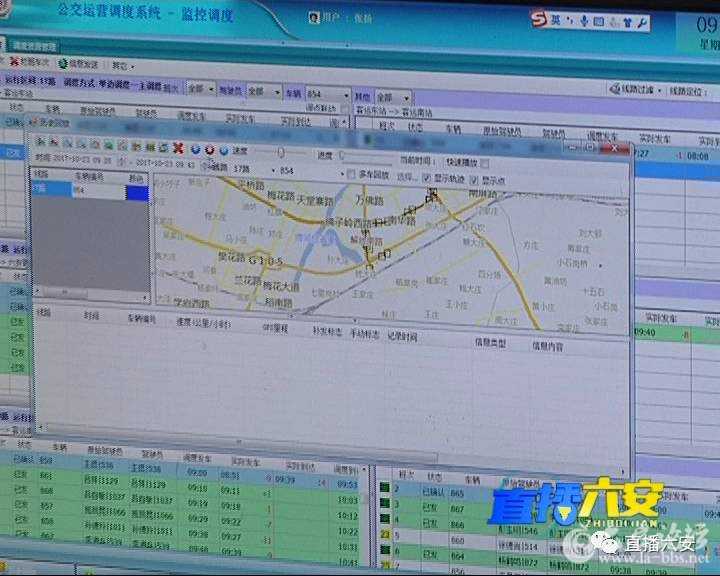This screenshot has width=720, height=576.
Task: Click the red round stop button
Action: (x=210, y=149)
